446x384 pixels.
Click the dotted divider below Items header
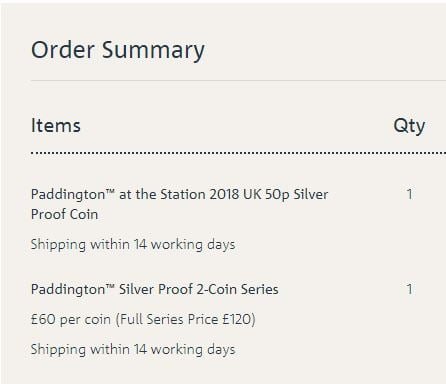[238, 153]
